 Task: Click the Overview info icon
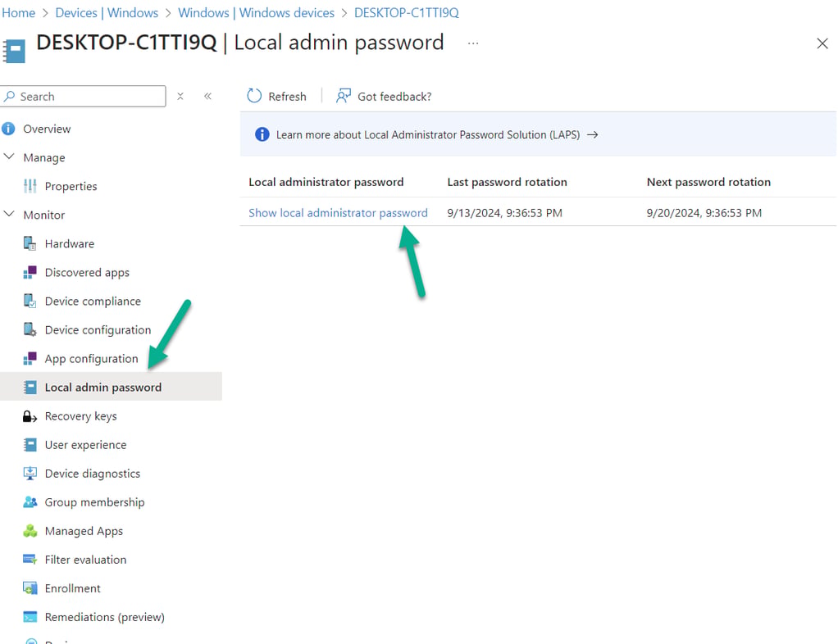tap(8, 129)
